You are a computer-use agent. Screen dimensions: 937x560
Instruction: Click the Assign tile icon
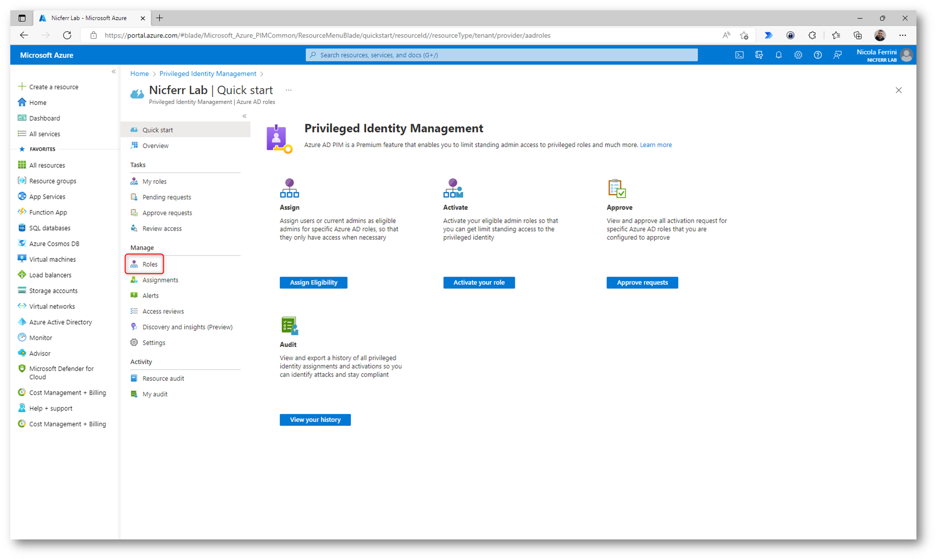click(289, 188)
